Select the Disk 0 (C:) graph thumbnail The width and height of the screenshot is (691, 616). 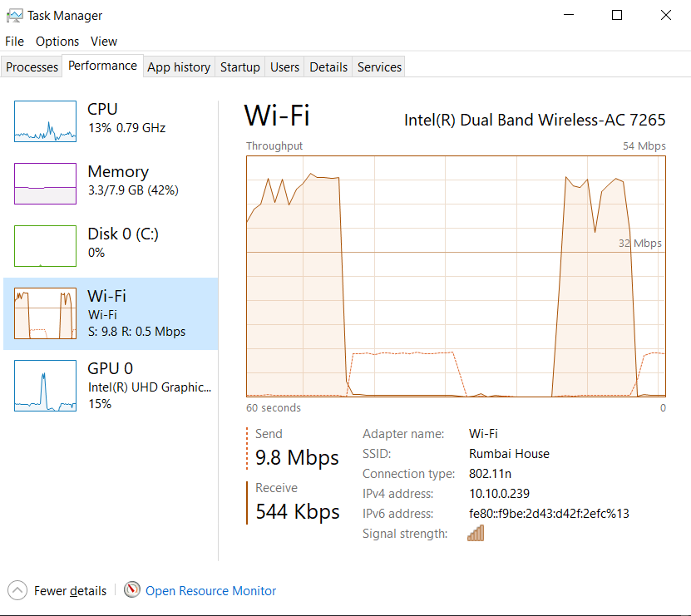45,246
